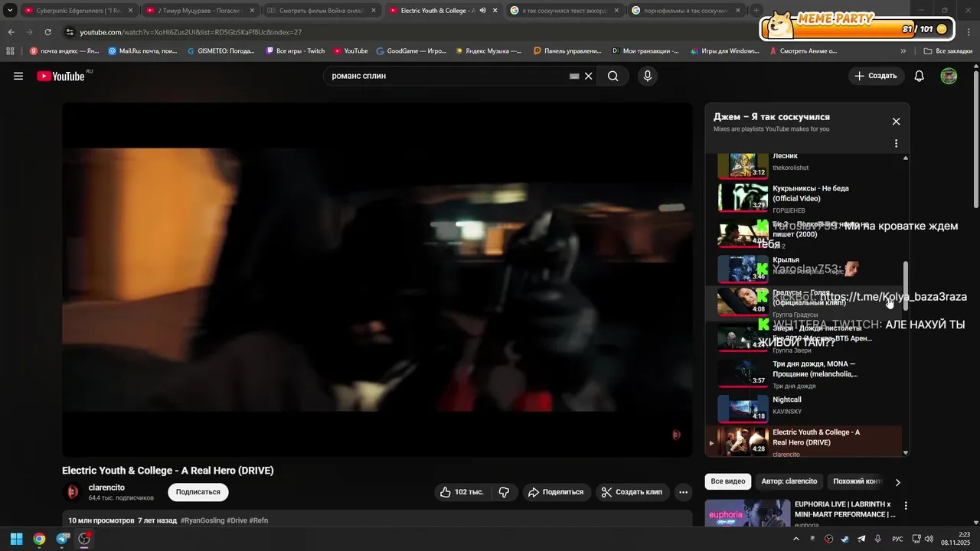
Task: Open Яндекс Музыка bookmark
Action: coord(488,51)
